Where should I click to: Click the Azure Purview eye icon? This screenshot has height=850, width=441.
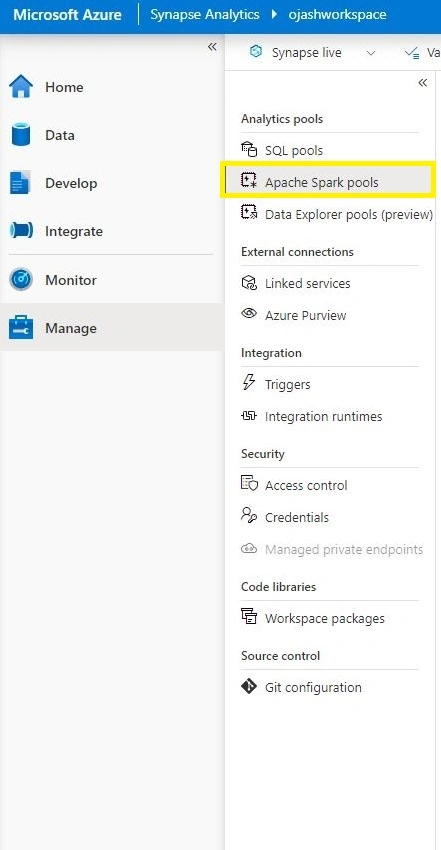[249, 314]
